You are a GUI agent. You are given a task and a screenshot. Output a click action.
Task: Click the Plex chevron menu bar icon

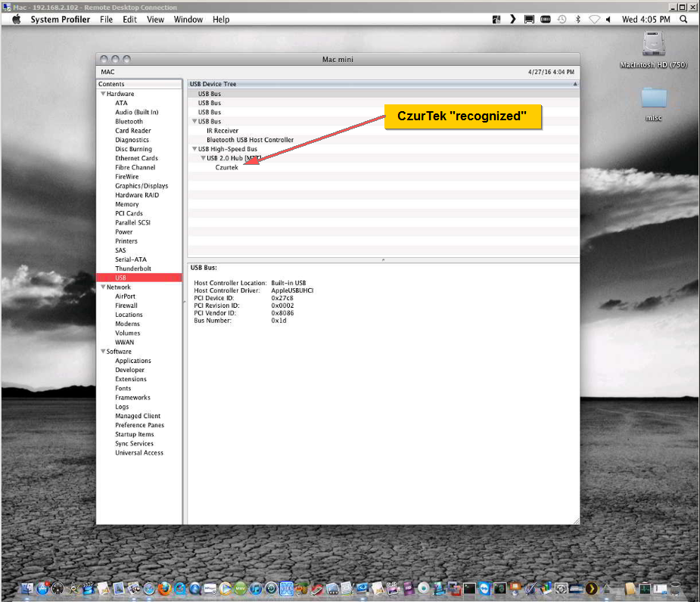(512, 19)
